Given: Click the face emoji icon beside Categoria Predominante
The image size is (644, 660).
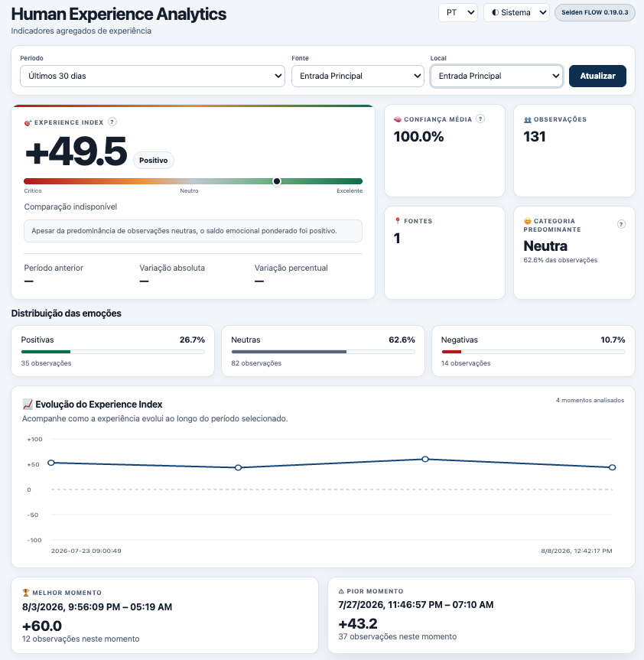Looking at the screenshot, I should (x=528, y=221).
